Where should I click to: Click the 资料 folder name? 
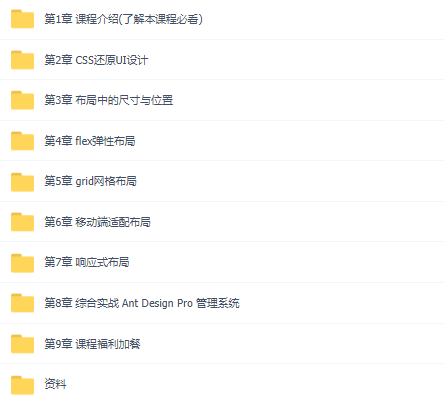[55, 384]
